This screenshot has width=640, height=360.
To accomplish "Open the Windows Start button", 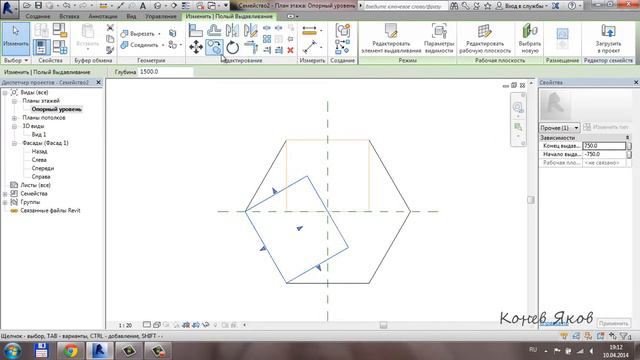I will point(13,351).
